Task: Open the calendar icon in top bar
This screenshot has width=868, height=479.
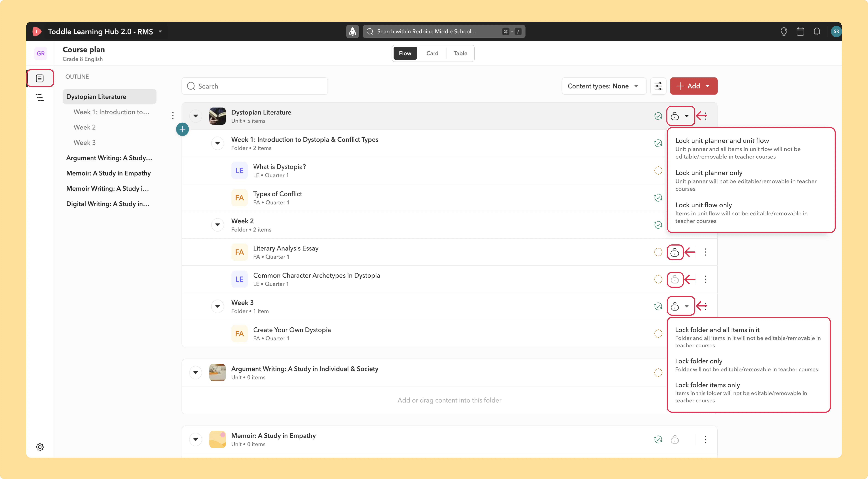Action: [800, 31]
